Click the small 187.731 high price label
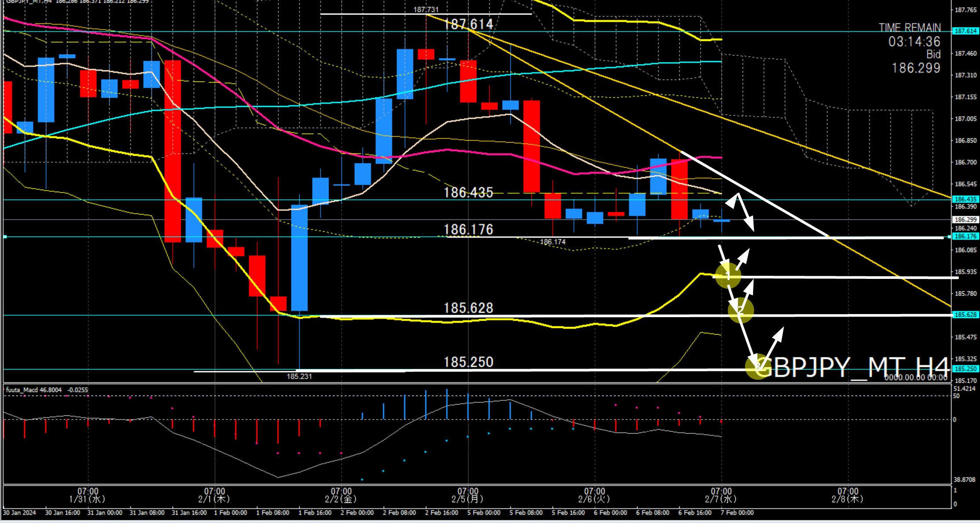Image resolution: width=980 pixels, height=523 pixels. (x=426, y=9)
